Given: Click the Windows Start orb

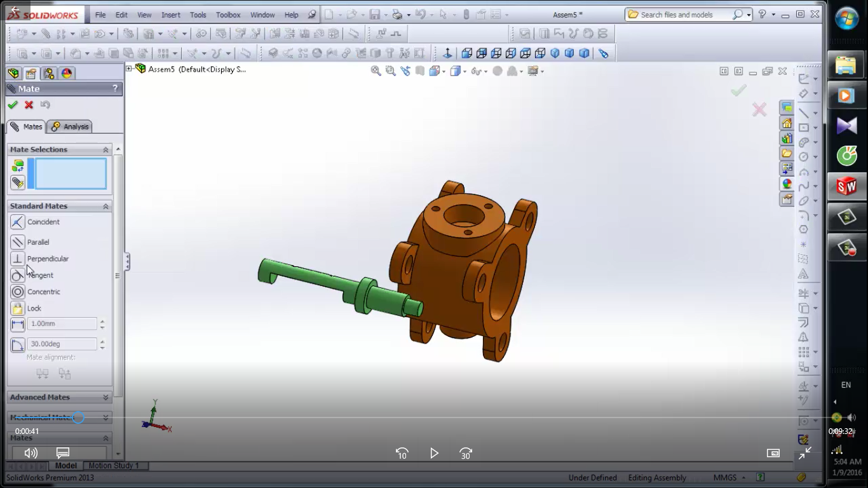Looking at the screenshot, I should tap(846, 19).
